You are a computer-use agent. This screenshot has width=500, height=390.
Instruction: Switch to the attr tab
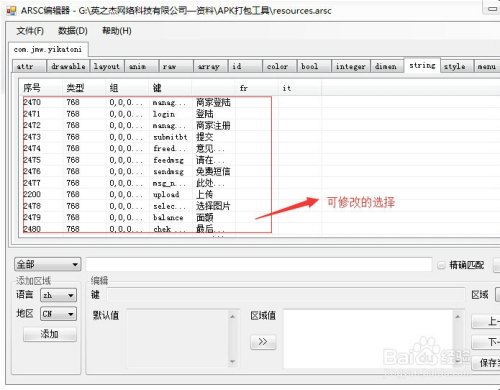29,66
